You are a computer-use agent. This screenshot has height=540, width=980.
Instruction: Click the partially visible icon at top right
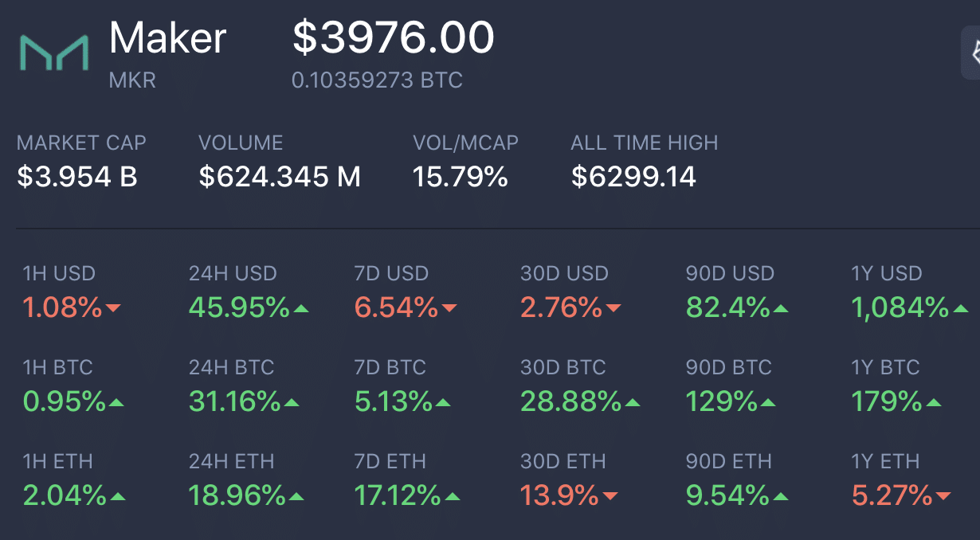[x=972, y=53]
